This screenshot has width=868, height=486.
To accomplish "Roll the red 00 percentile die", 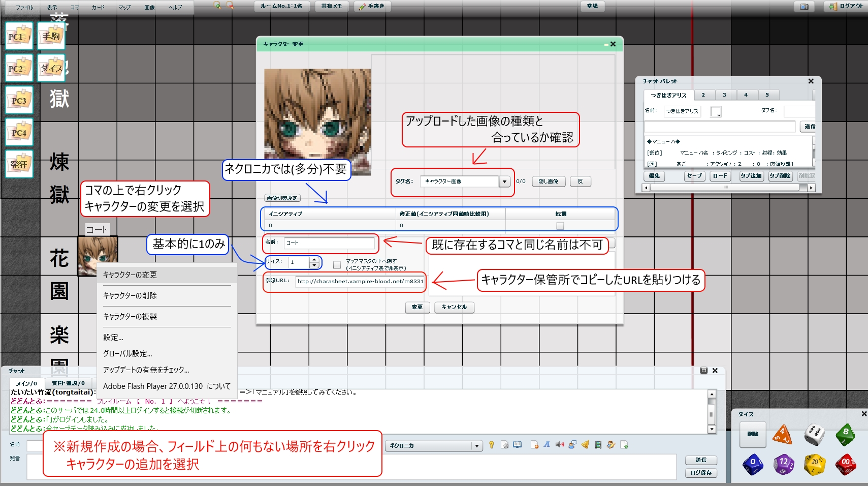I will (x=846, y=464).
